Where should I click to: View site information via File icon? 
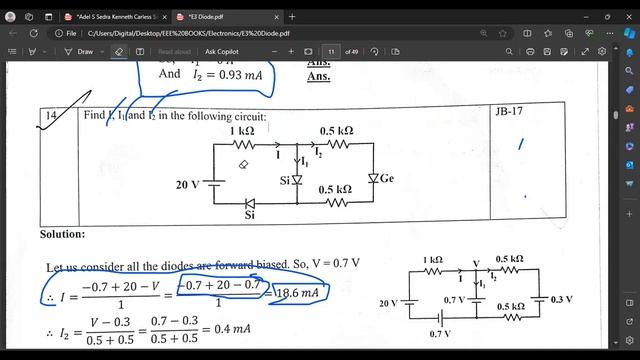(x=66, y=33)
